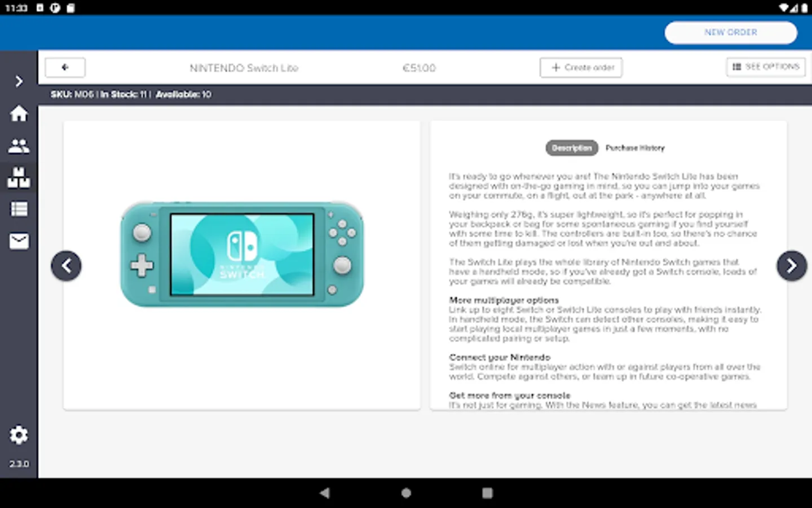The image size is (812, 508).
Task: Open the Customers people icon
Action: point(19,146)
